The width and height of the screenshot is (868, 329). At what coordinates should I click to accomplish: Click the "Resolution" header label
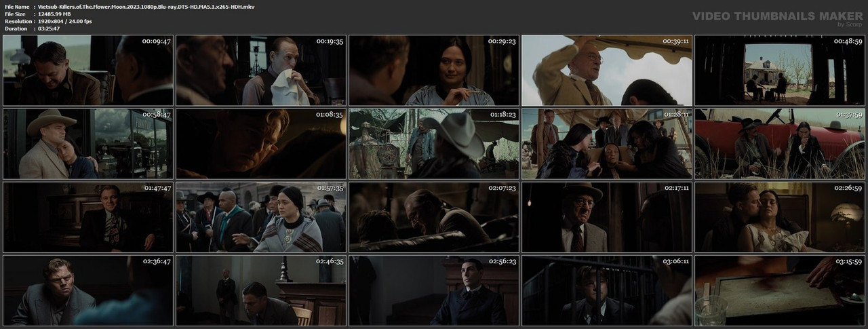tap(17, 21)
